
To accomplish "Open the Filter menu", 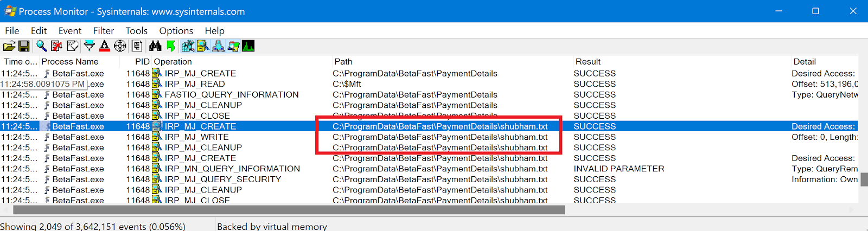I will click(x=104, y=31).
